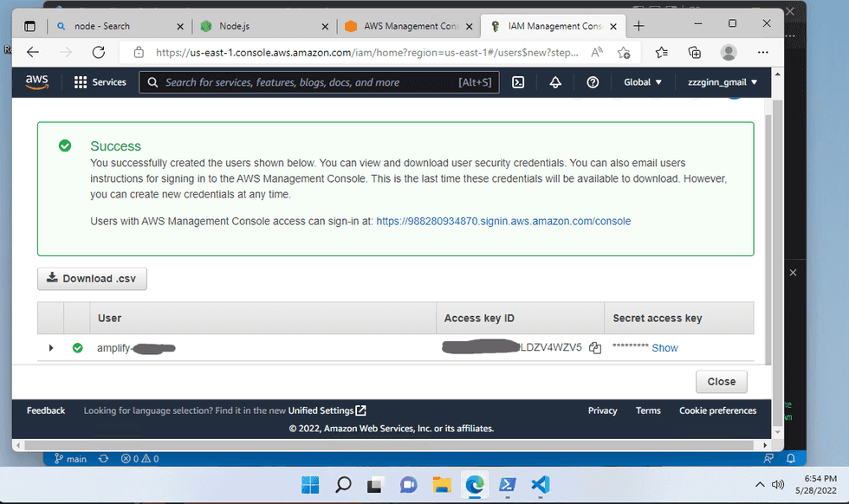Click the Secret access key column header
The width and height of the screenshot is (849, 504).
[679, 319]
